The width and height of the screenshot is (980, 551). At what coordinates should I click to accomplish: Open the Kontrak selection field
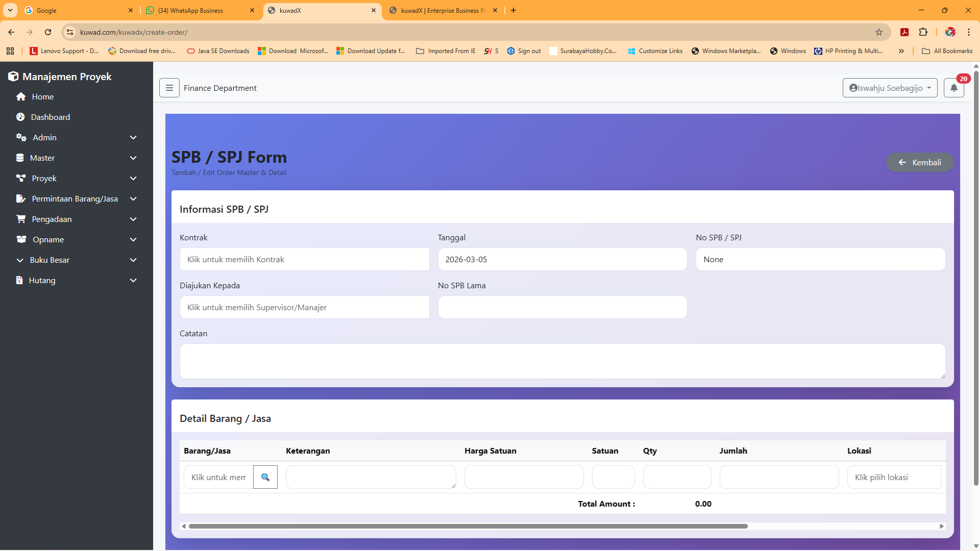[x=304, y=259]
